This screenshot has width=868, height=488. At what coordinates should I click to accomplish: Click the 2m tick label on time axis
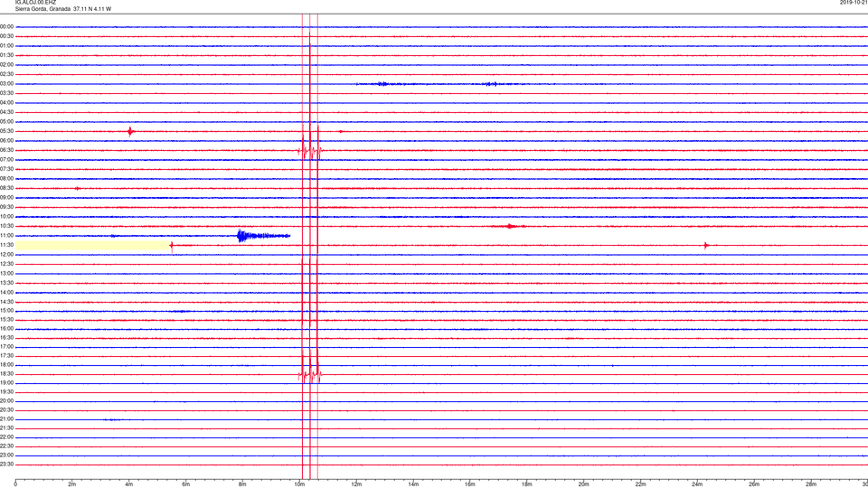(72, 484)
